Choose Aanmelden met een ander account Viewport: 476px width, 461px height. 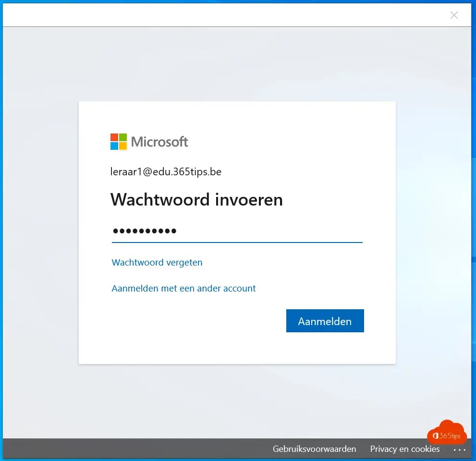point(183,288)
